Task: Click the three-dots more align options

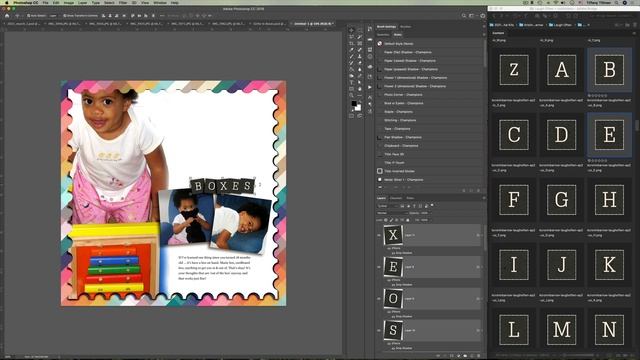Action: click(162, 16)
